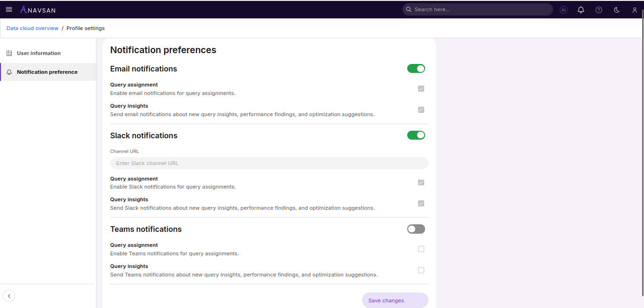
Task: Select the Notification preference tab
Action: pos(47,72)
